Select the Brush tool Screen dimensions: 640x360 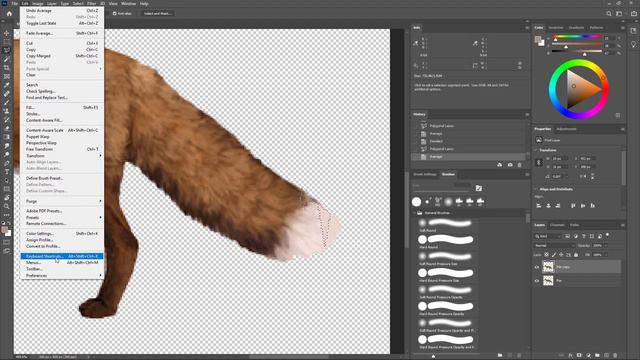(x=7, y=102)
